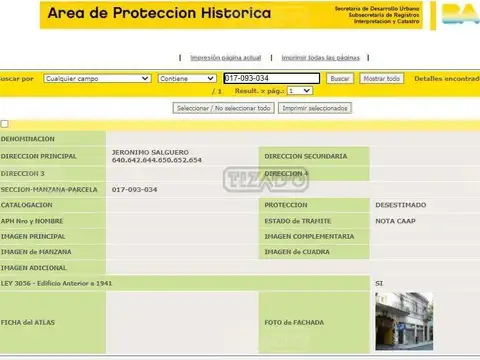
Task: Open the results per page dropdown
Action: point(300,91)
